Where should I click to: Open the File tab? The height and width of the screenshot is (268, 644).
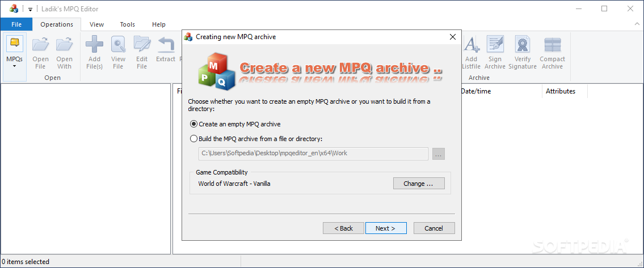point(16,24)
